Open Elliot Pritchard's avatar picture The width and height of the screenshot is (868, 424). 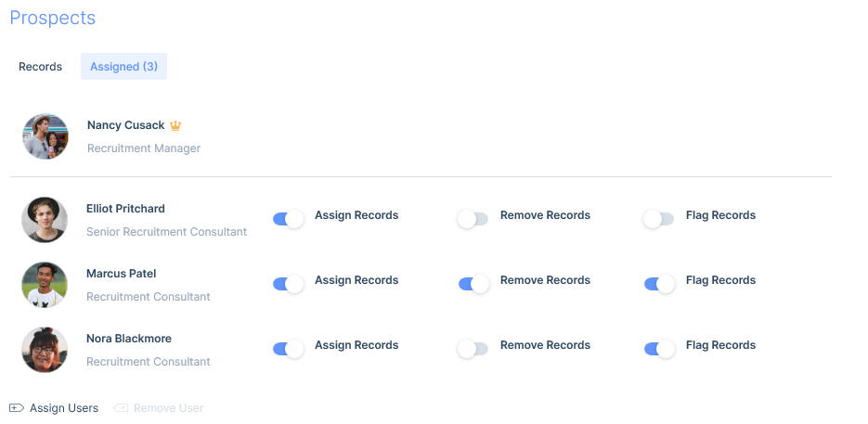(45, 220)
